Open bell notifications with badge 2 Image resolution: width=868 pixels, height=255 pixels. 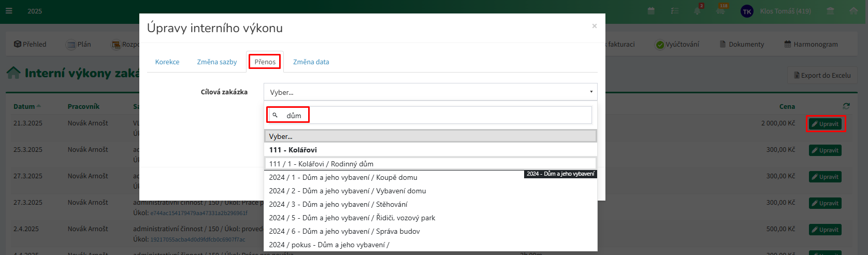click(x=698, y=11)
